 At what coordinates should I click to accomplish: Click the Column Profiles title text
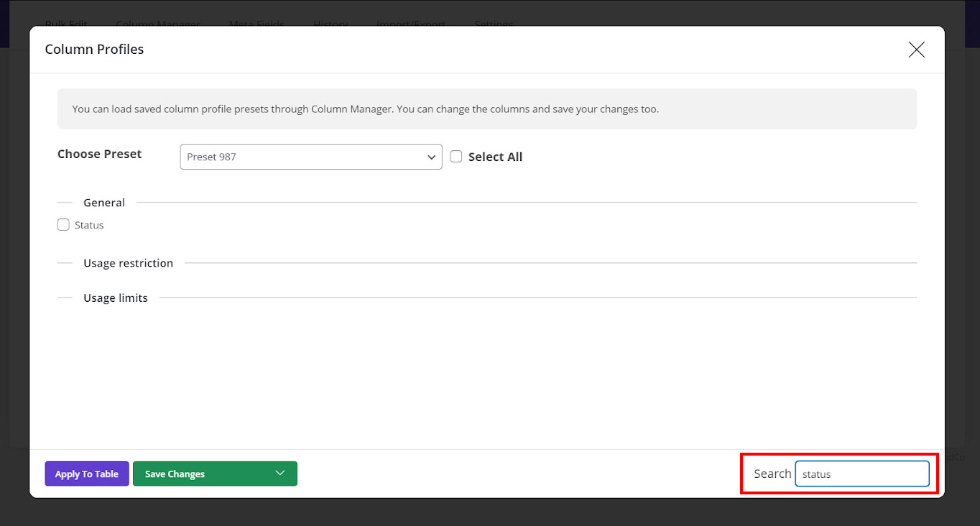click(x=94, y=50)
